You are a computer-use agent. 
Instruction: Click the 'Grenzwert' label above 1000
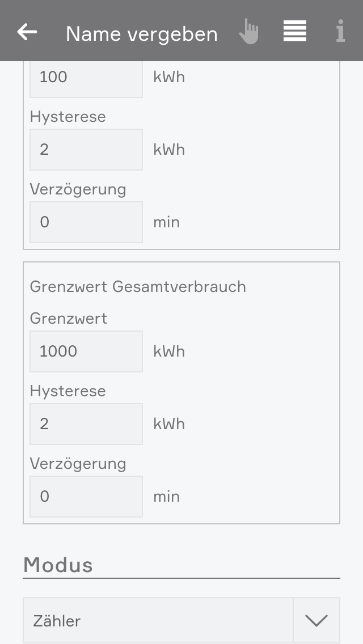pyautogui.click(x=68, y=319)
